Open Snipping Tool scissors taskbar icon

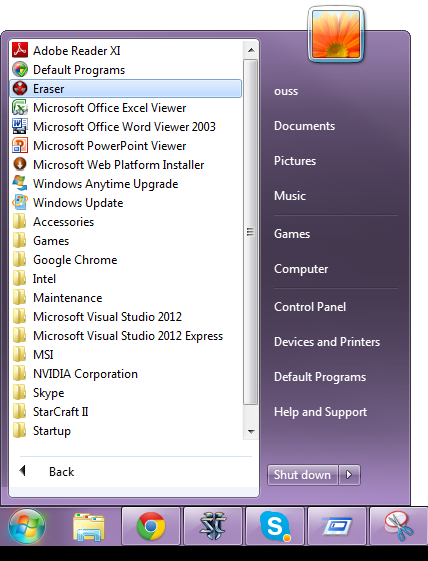[x=399, y=526]
